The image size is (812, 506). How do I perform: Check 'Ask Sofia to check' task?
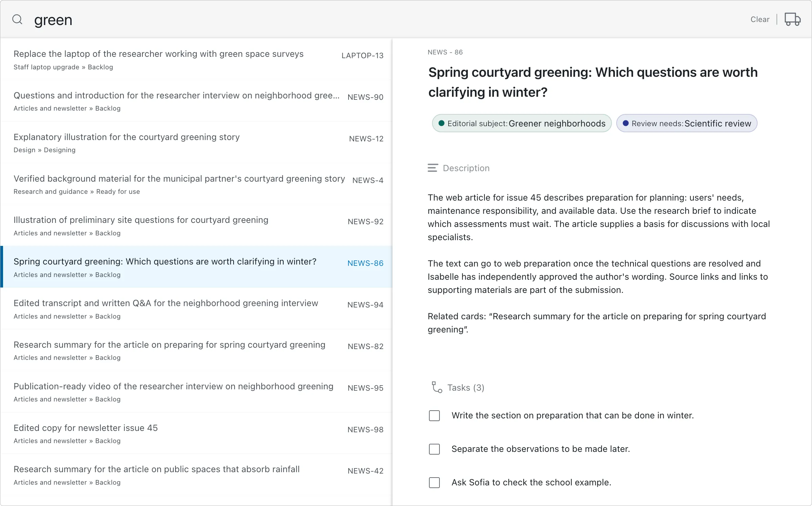[x=434, y=483]
